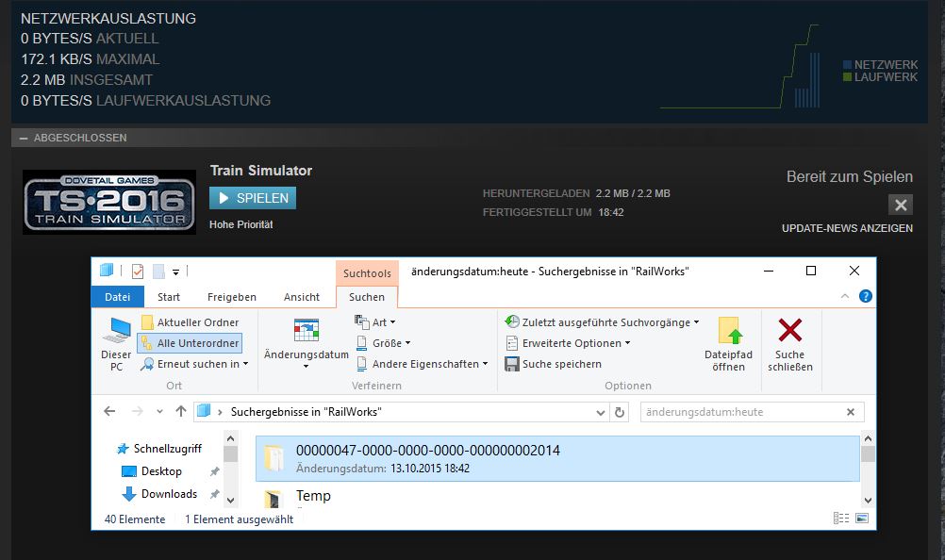This screenshot has height=560, width=945.
Task: Open the Datei tab in Explorer
Action: click(118, 297)
